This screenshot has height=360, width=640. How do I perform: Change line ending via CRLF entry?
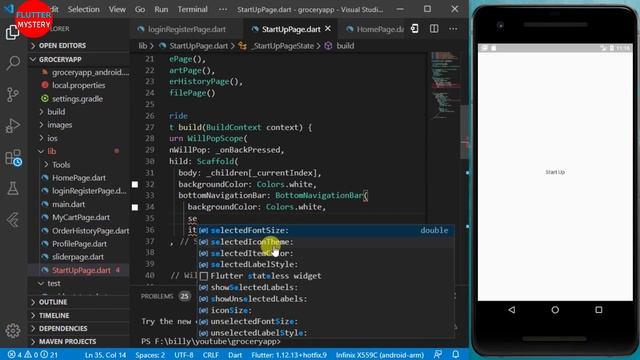click(x=210, y=355)
